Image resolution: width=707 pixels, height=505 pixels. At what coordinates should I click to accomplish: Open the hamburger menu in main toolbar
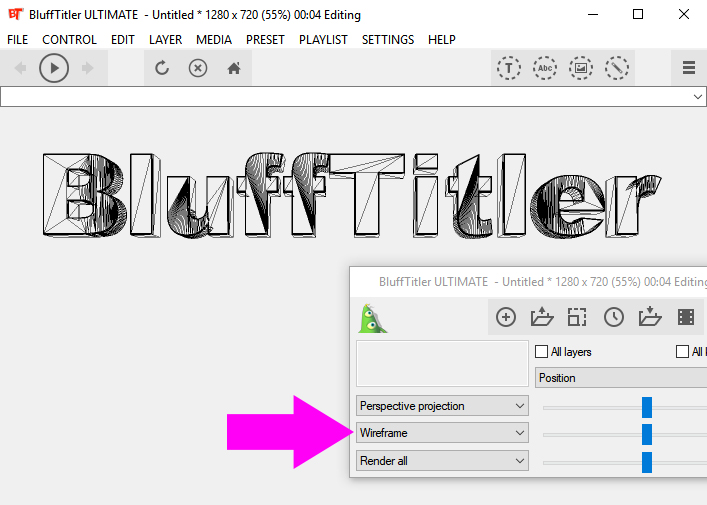click(689, 68)
